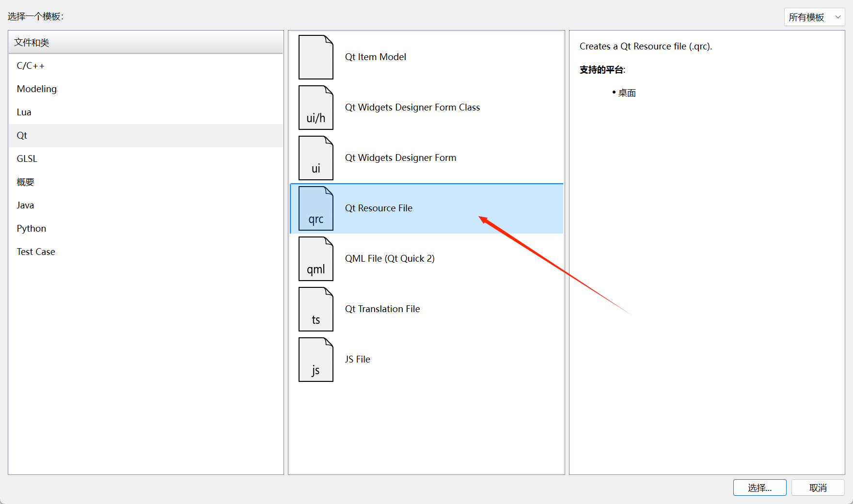Viewport: 853px width, 504px height.
Task: Click the 选择... button
Action: point(759,488)
